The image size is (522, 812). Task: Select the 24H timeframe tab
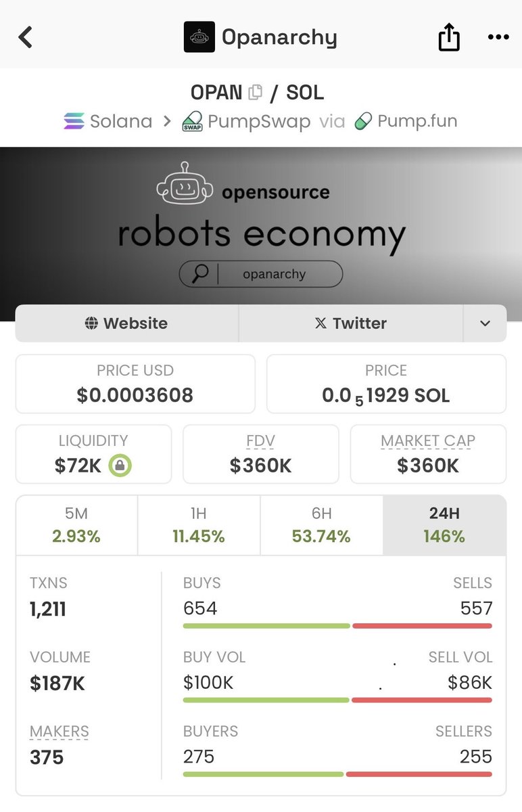(444, 525)
